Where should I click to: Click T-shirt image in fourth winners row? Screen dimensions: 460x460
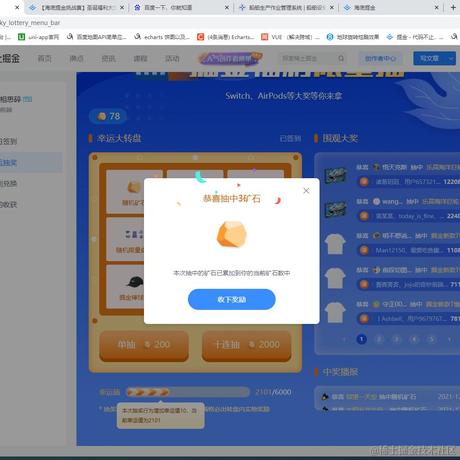pos(335,278)
